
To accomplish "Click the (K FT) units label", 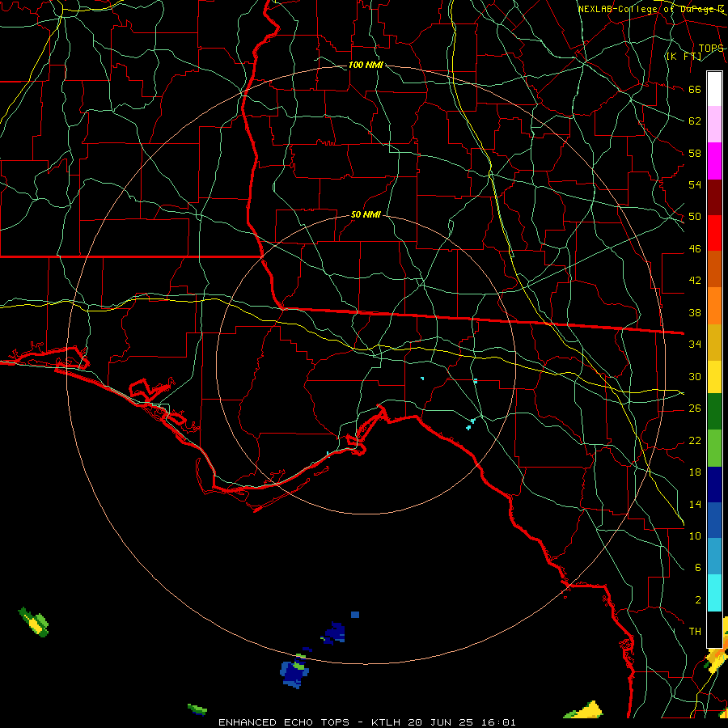I will click(x=684, y=56).
